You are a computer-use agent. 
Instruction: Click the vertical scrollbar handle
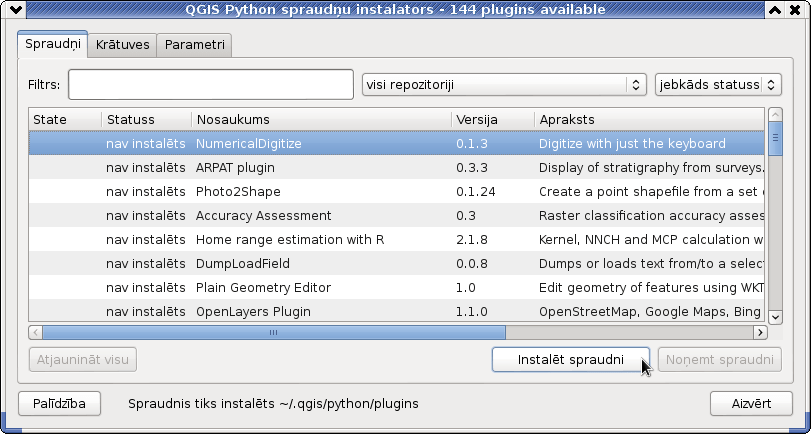point(775,138)
